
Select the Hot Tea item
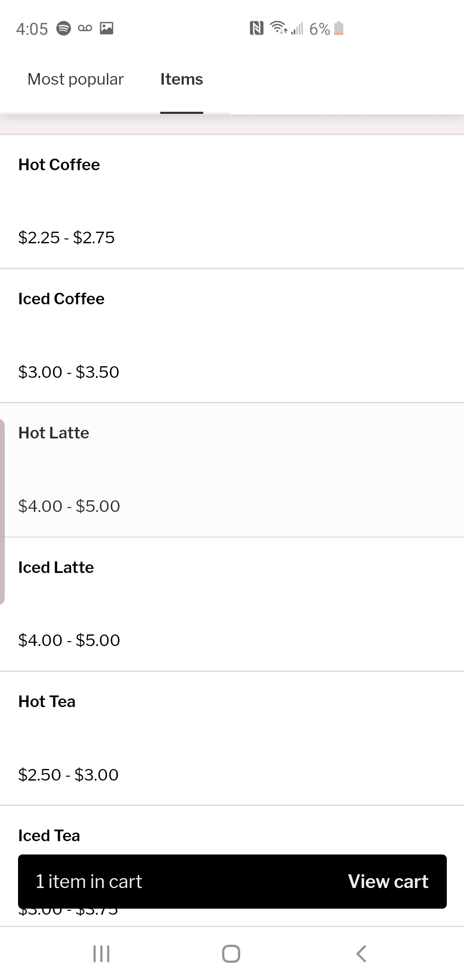[x=47, y=701]
